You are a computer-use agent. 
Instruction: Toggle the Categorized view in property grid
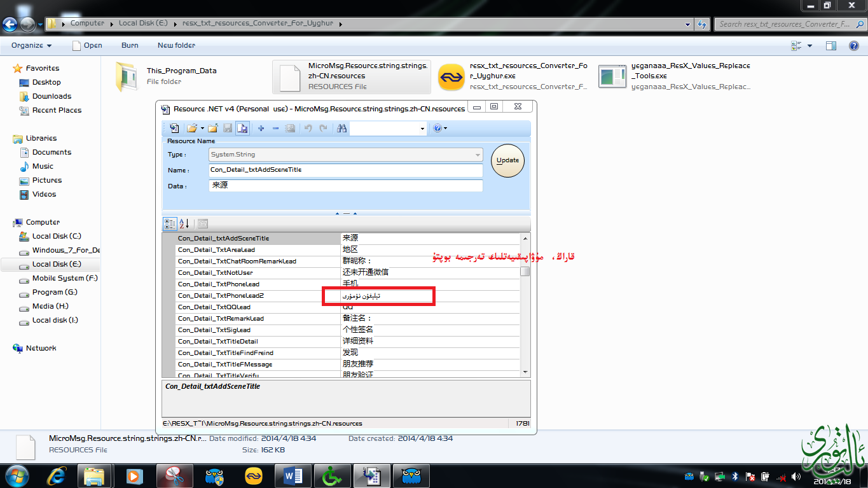click(170, 223)
